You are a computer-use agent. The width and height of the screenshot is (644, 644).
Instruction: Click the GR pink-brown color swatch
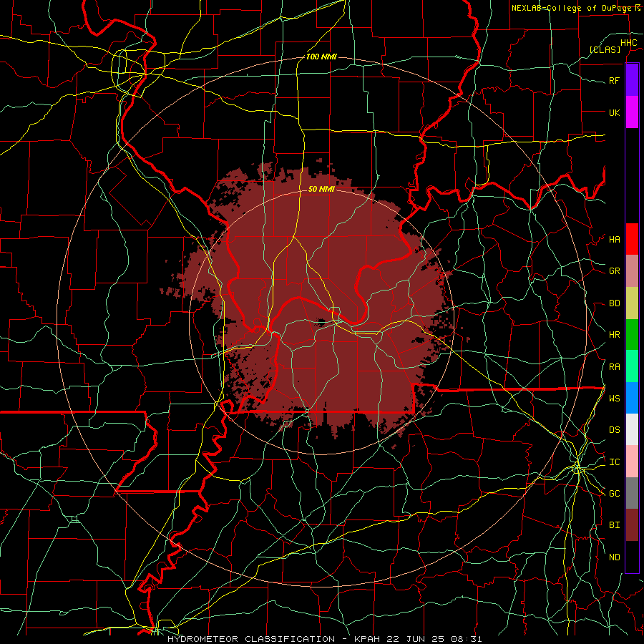pyautogui.click(x=632, y=271)
